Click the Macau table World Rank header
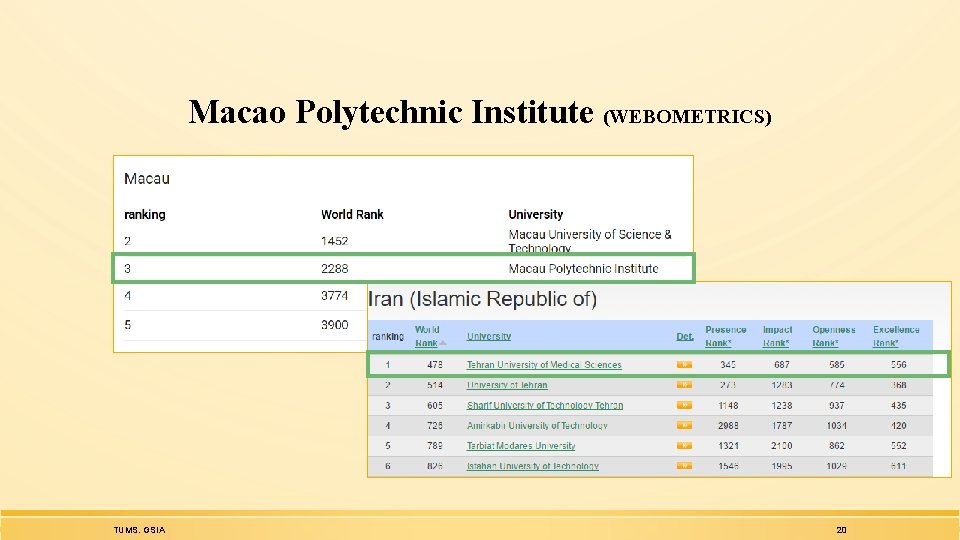 (x=352, y=215)
